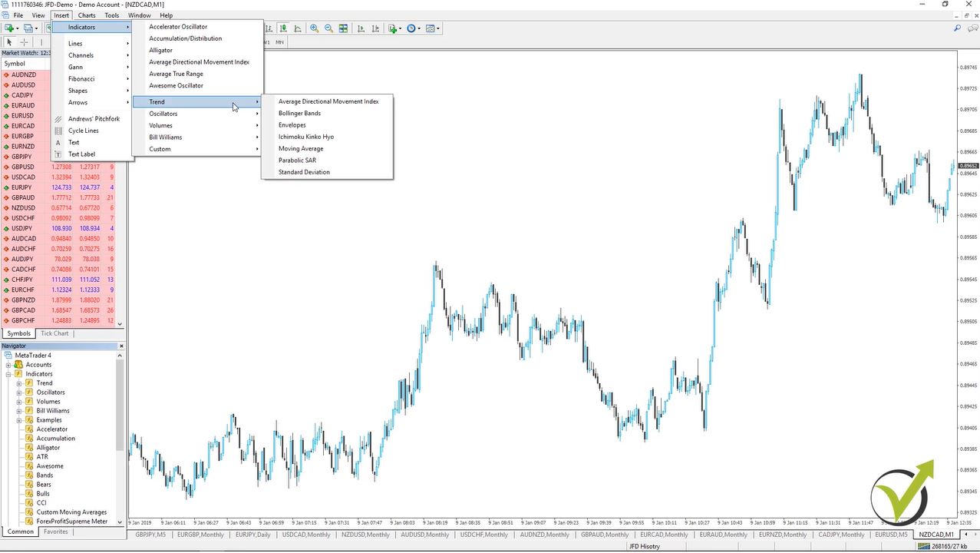Select EURUSD row in Market Watch

(x=23, y=115)
